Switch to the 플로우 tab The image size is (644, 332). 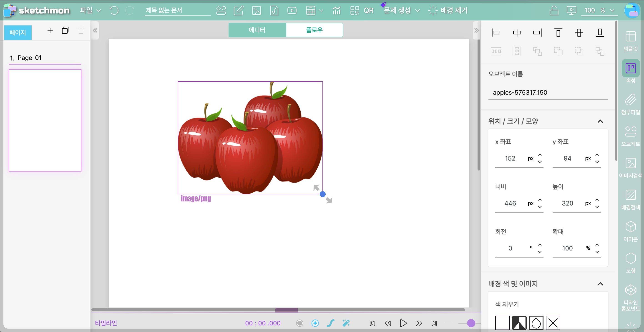tap(314, 30)
